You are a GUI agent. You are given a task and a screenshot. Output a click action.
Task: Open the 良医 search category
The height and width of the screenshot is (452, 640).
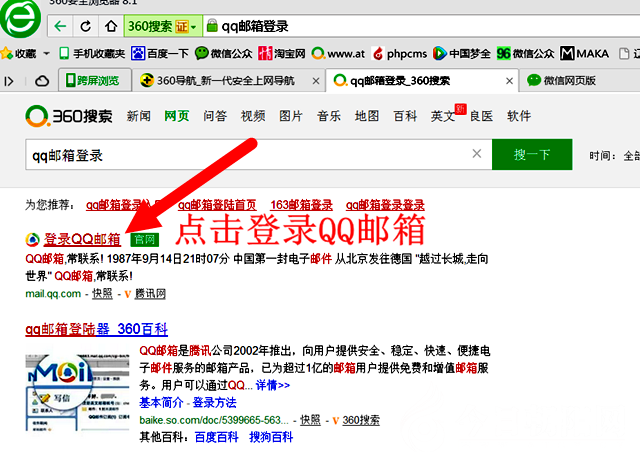481,116
